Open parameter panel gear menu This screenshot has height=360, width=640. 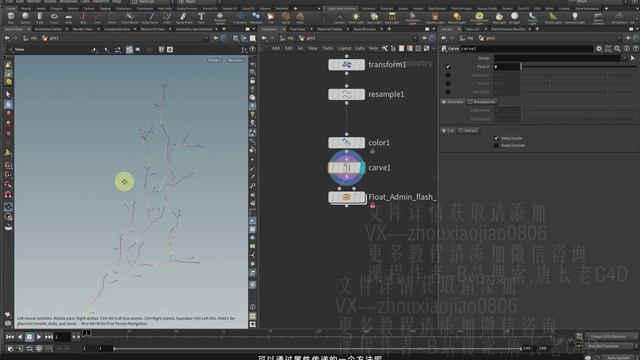pos(599,49)
